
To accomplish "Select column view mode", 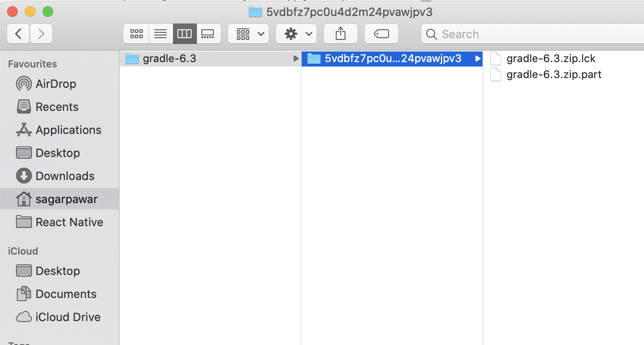I will tap(184, 34).
